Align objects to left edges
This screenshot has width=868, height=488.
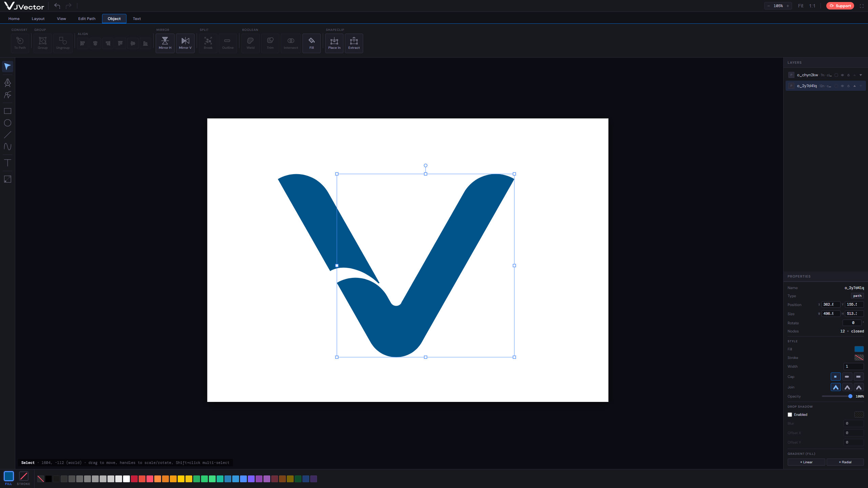coord(83,43)
